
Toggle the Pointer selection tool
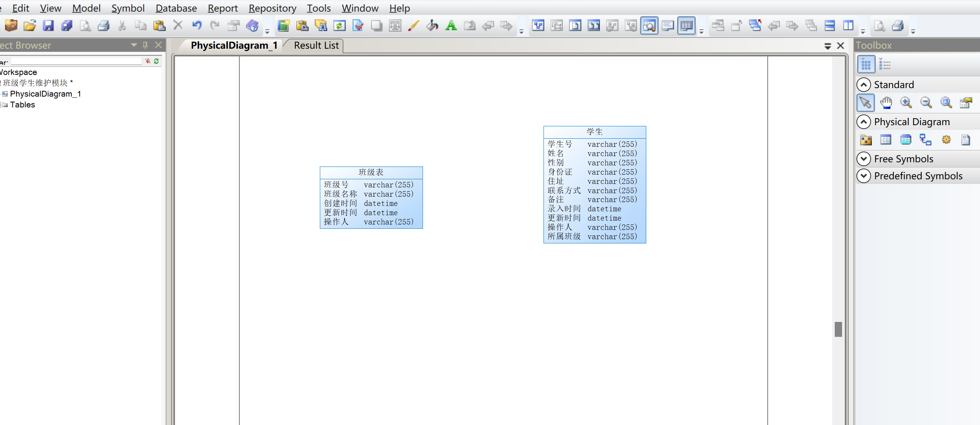click(x=865, y=103)
